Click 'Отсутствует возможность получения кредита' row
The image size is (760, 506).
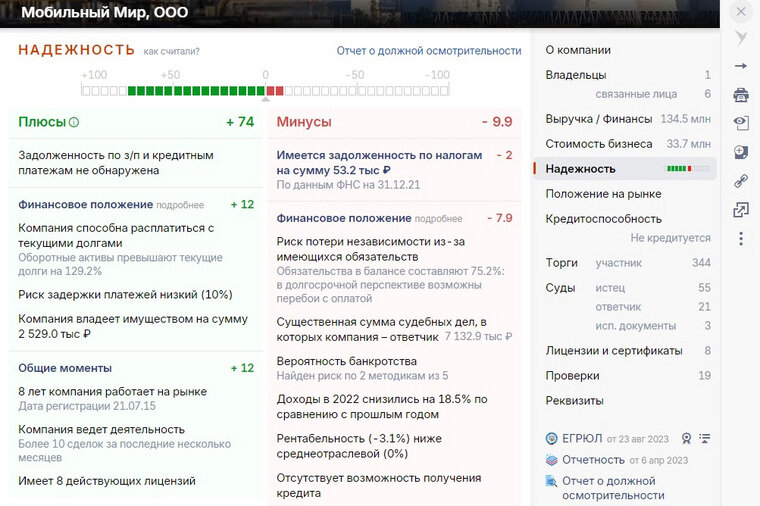379,486
